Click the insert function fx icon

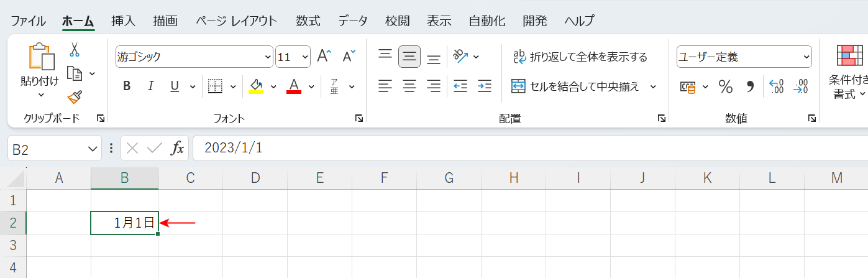click(178, 148)
